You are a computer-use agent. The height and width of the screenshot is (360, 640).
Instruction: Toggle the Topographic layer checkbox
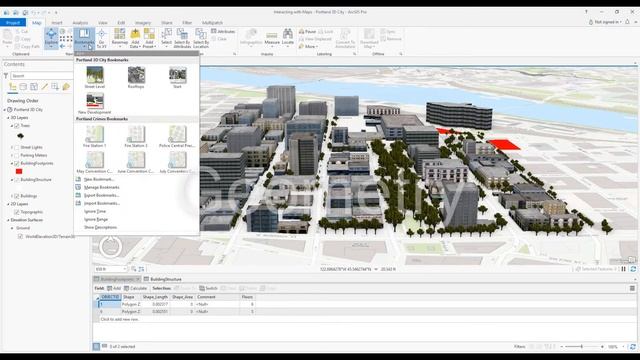[17, 212]
